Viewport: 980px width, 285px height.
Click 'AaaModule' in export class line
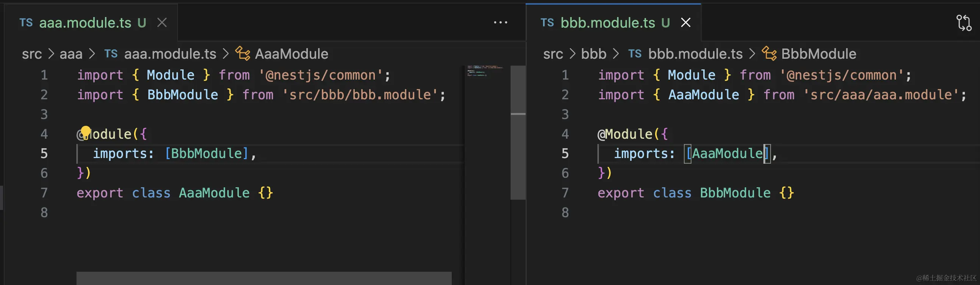pos(214,193)
